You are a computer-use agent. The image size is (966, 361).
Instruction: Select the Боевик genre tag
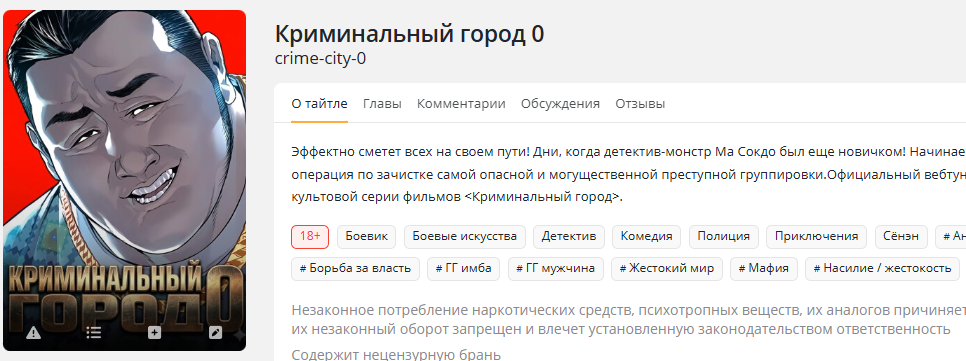[x=367, y=237]
